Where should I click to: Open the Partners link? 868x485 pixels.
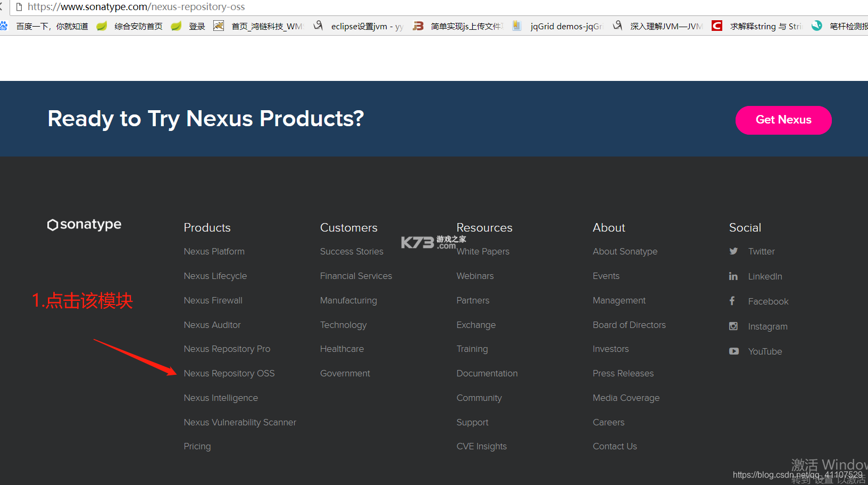point(473,300)
